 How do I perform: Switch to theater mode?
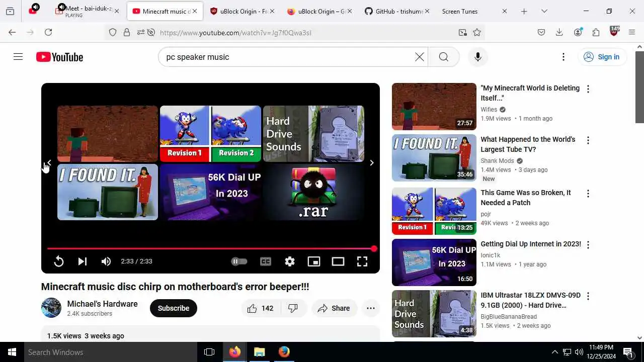coord(338,261)
